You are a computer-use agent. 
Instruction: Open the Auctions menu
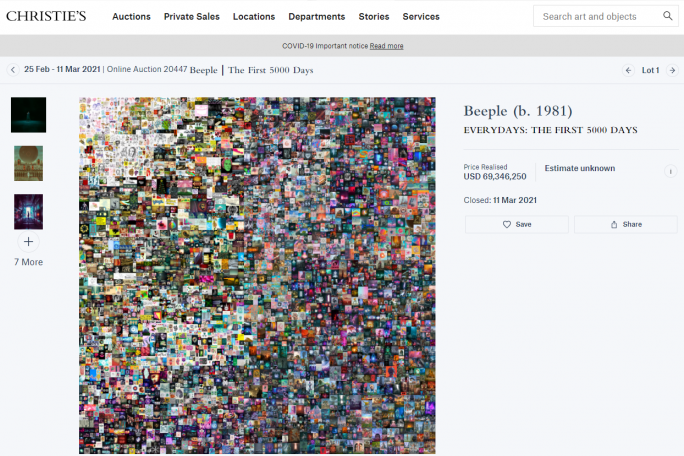pos(131,17)
